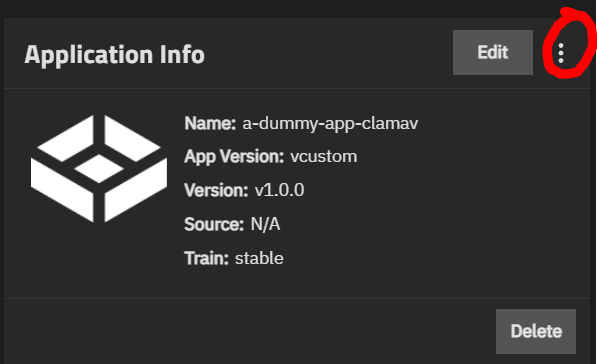Click the Application Info heading
The image size is (597, 364).
(x=115, y=55)
